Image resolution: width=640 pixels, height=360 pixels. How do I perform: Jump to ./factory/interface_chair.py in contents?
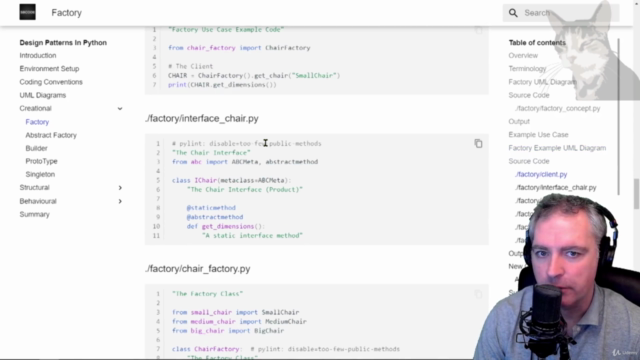tap(556, 187)
